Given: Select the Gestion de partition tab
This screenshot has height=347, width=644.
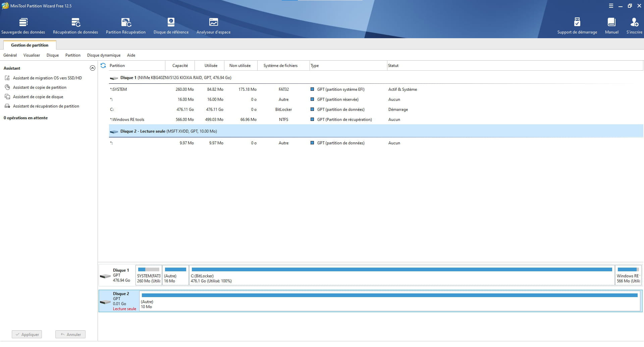Looking at the screenshot, I should click(30, 45).
